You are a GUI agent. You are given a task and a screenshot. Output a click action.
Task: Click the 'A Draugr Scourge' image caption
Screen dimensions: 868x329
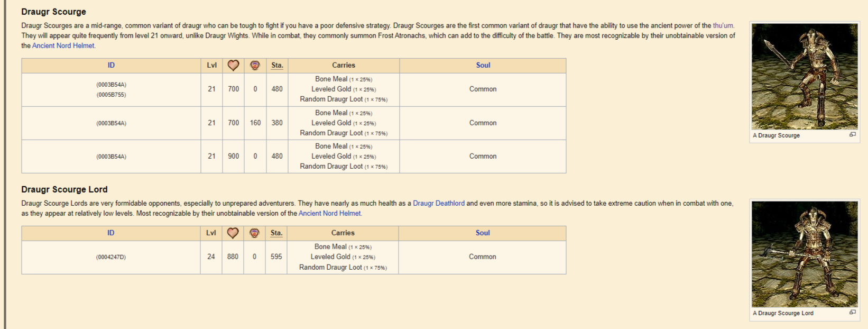[776, 135]
